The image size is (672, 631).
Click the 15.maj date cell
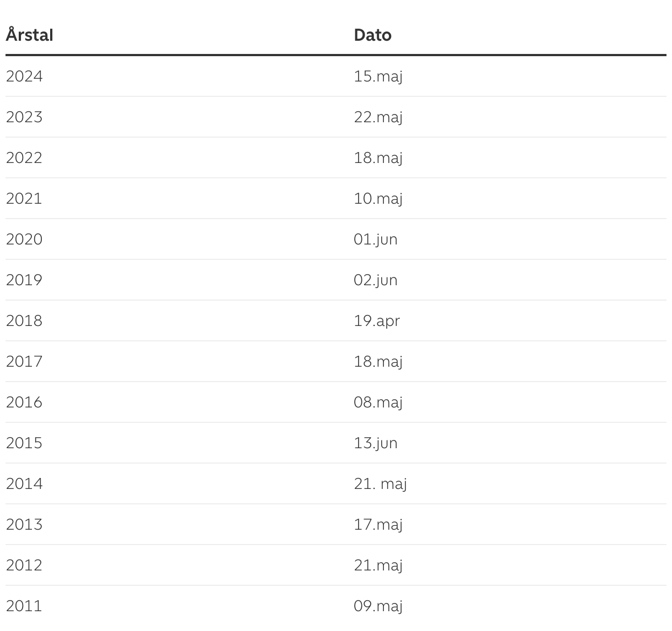(x=378, y=76)
